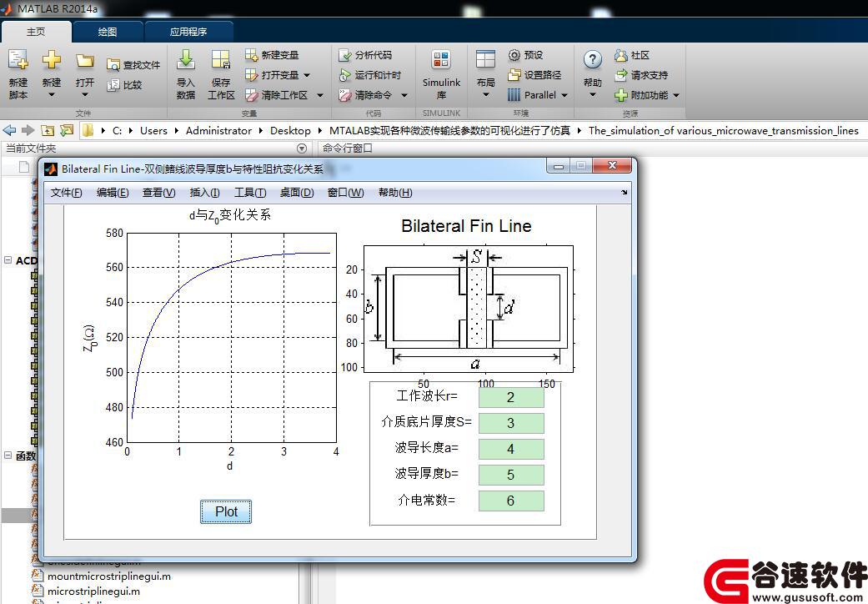Image resolution: width=868 pixels, height=604 pixels.
Task: Expand the 帮助 dropdown arrow
Action: click(x=592, y=95)
